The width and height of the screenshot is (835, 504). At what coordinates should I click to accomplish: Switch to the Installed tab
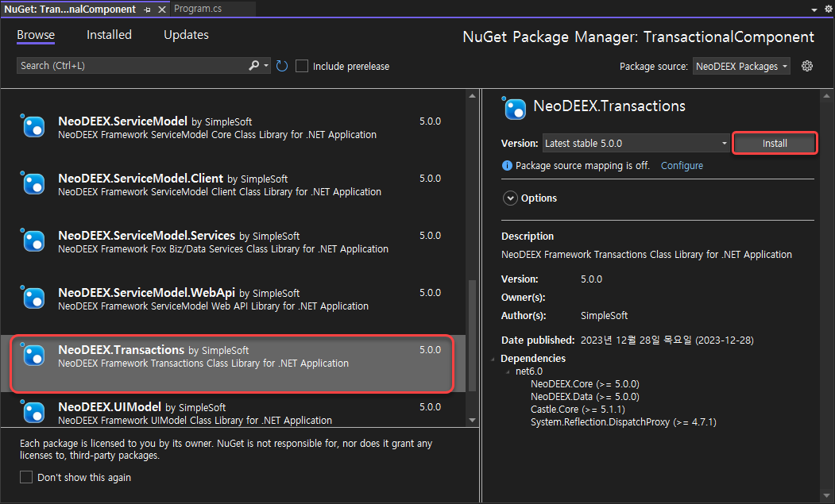(x=109, y=35)
